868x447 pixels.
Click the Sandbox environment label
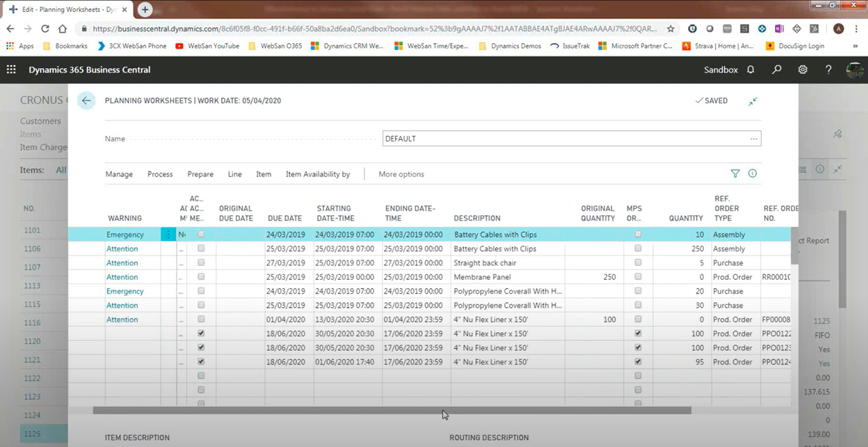click(x=721, y=70)
